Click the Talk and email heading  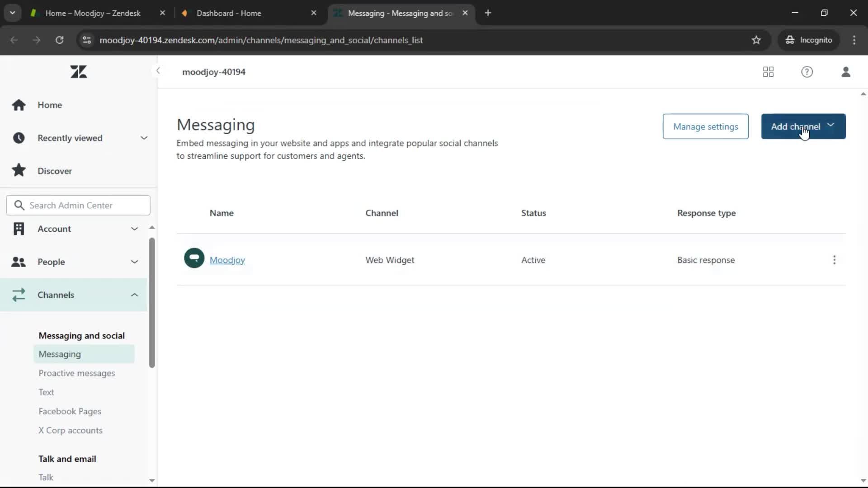[67, 459]
